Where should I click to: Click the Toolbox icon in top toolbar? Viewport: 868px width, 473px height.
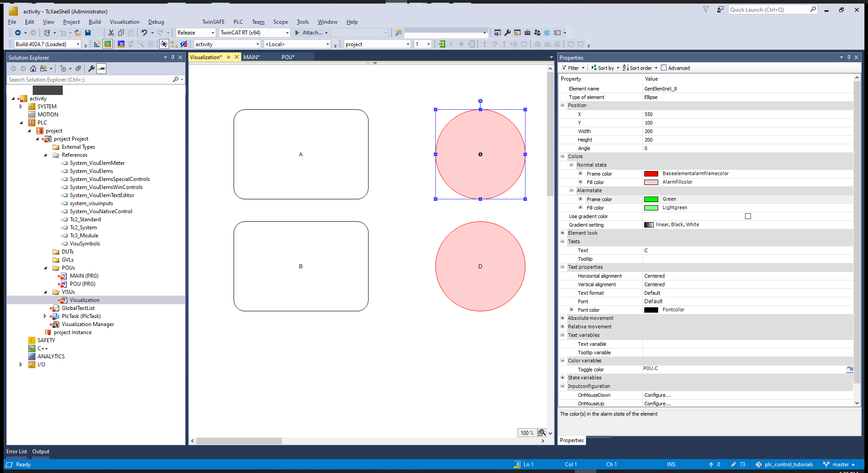(527, 33)
